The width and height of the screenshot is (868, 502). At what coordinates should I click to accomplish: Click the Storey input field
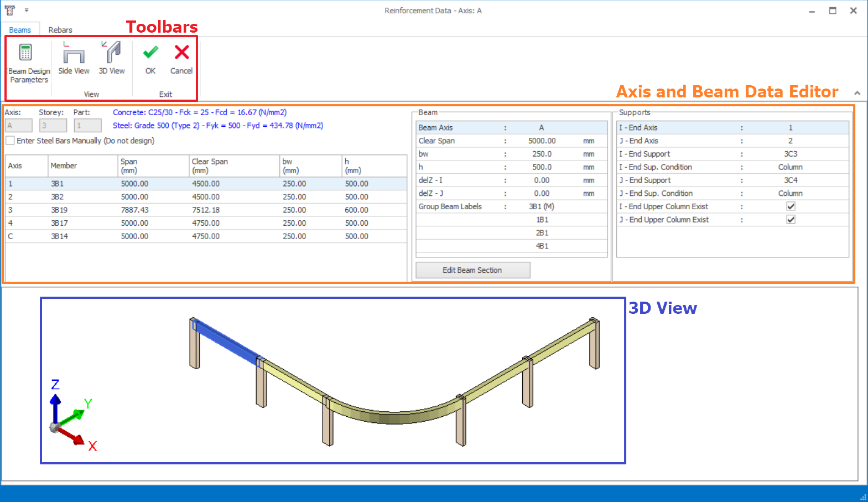tap(53, 126)
